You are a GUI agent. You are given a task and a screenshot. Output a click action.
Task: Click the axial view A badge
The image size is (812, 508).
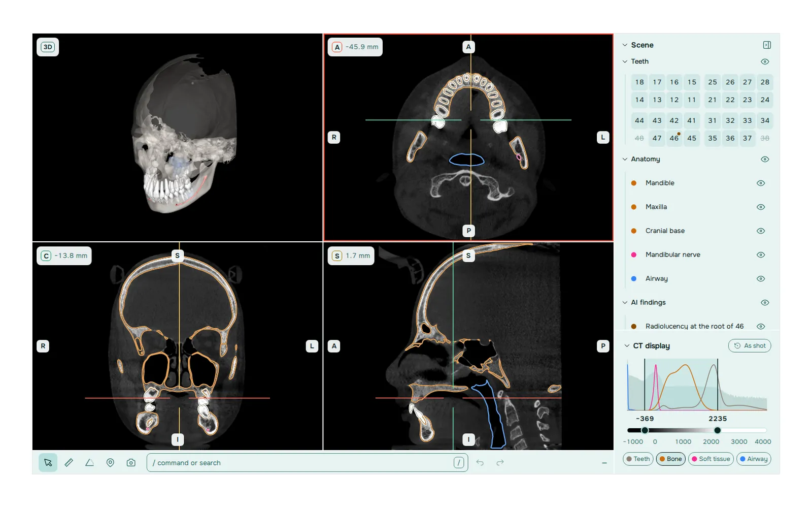pyautogui.click(x=337, y=47)
